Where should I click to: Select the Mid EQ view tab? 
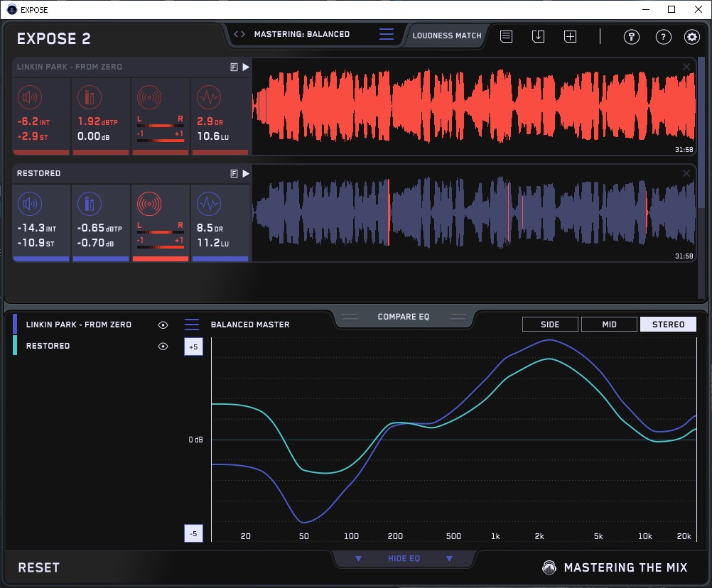(609, 325)
